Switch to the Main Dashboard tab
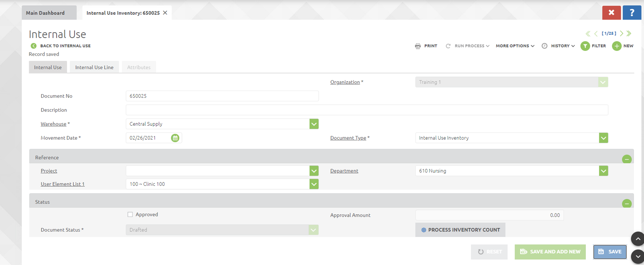This screenshot has width=644, height=265. pos(46,13)
